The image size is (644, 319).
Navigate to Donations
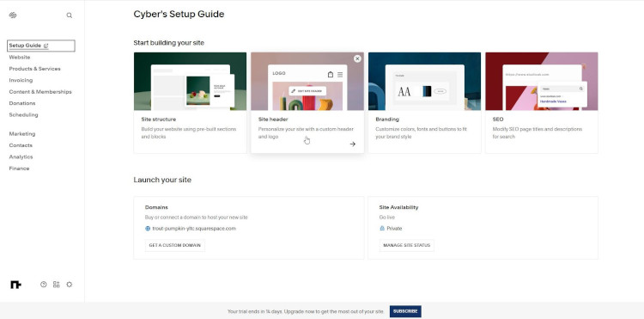tap(22, 103)
